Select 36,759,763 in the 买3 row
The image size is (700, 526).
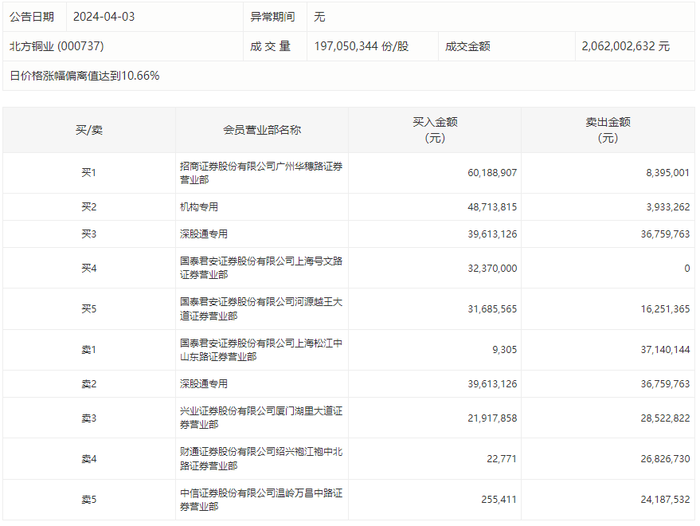click(x=665, y=234)
